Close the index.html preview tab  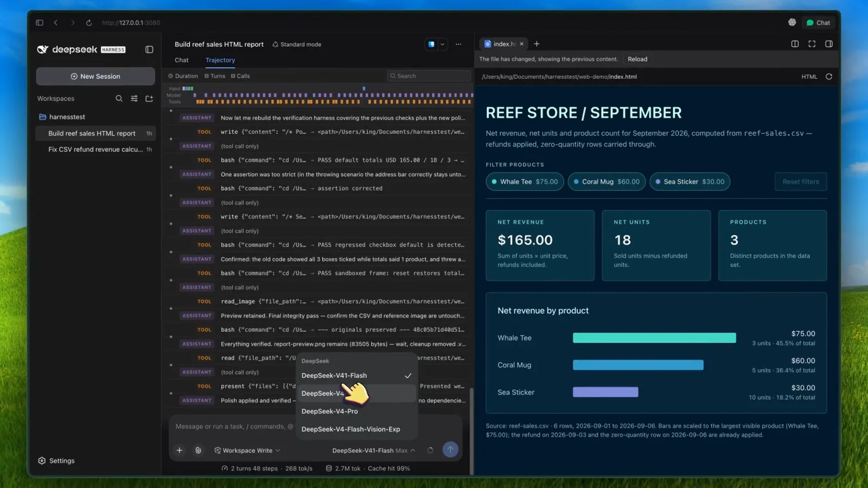pos(521,44)
